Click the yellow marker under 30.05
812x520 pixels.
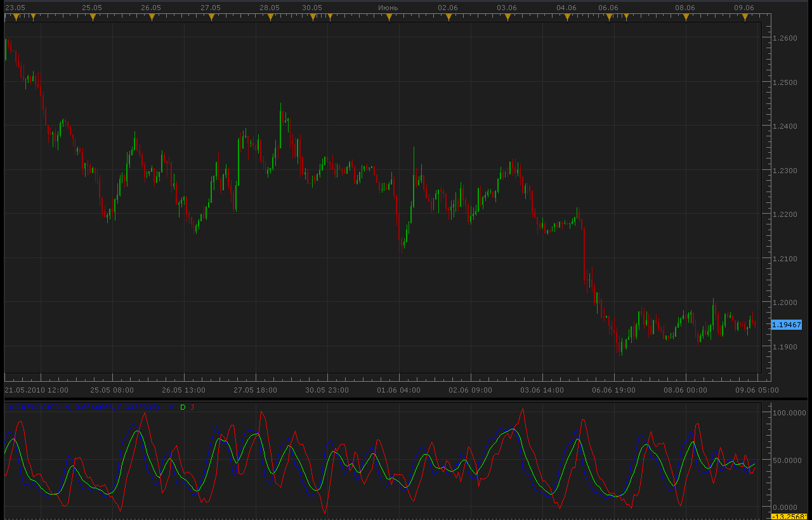click(x=312, y=18)
